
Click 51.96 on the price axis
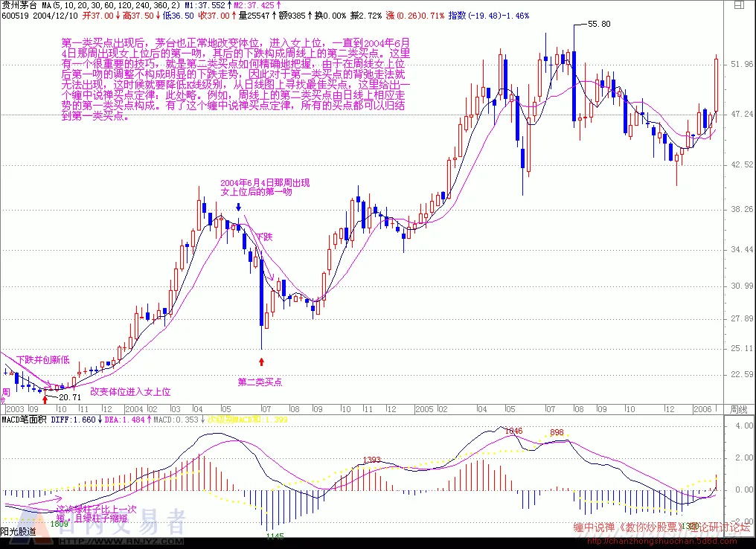742,64
